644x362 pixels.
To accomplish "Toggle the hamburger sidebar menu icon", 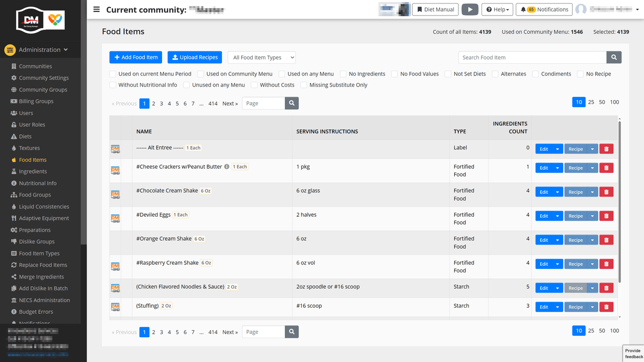I will pyautogui.click(x=96, y=9).
